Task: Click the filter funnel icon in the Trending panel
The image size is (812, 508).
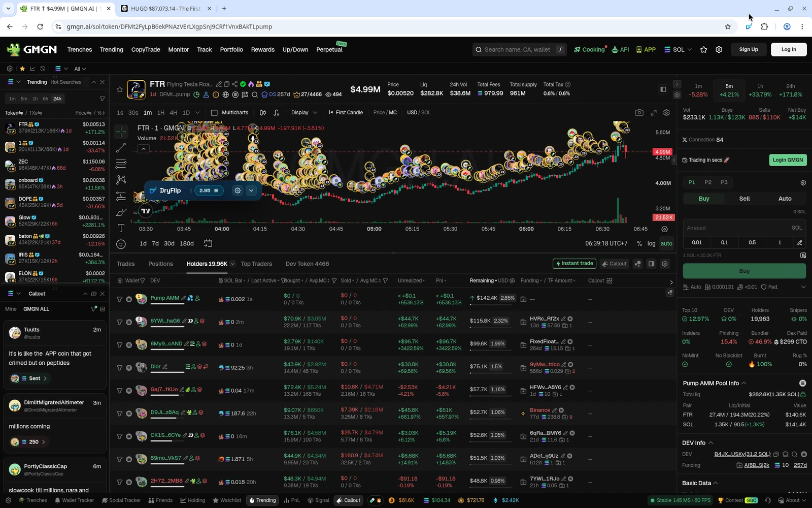Action: (x=102, y=99)
